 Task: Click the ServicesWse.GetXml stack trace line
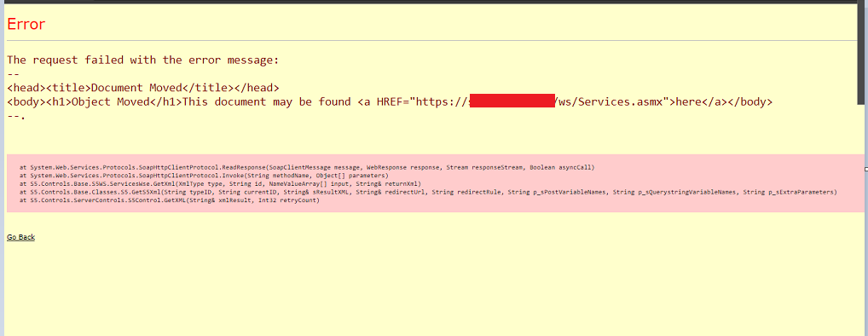click(x=220, y=183)
